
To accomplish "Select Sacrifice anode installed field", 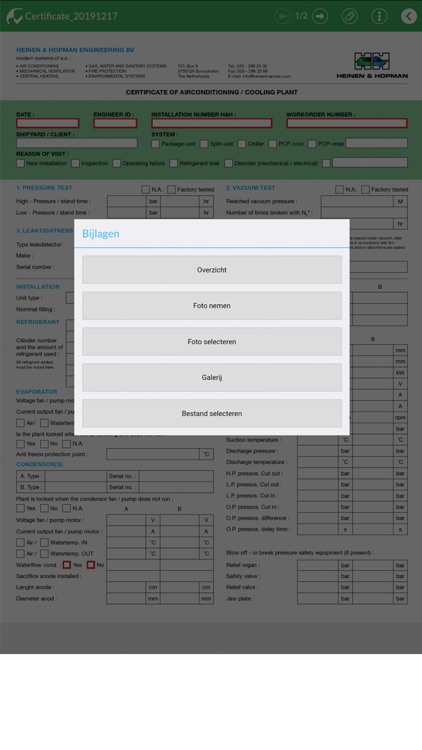I will (x=160, y=576).
